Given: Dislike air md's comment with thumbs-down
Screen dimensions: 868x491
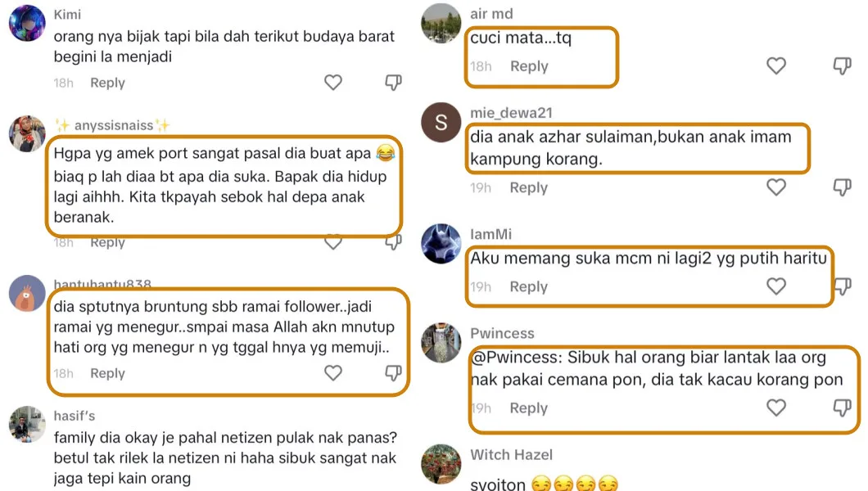Looking at the screenshot, I should [x=842, y=65].
